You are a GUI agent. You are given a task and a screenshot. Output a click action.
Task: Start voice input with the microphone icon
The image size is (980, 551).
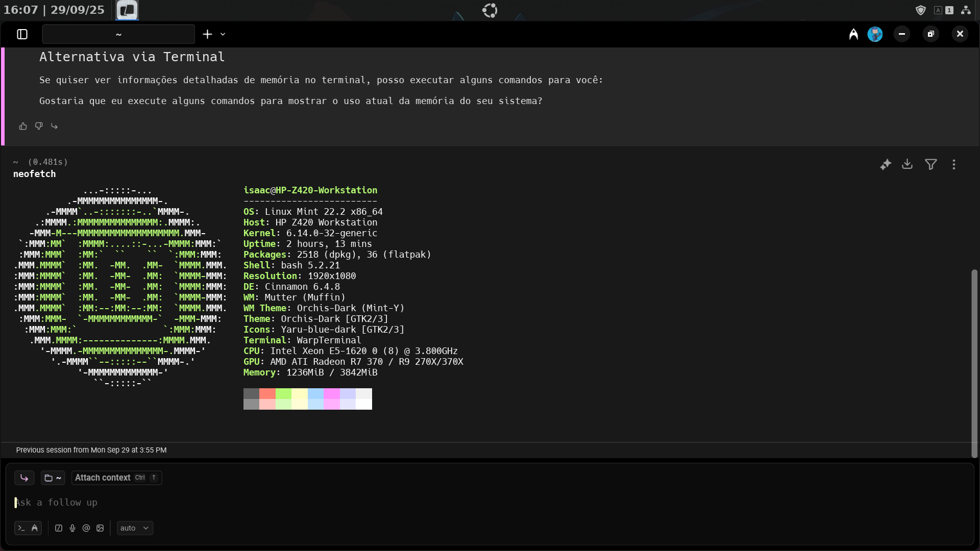tap(72, 528)
